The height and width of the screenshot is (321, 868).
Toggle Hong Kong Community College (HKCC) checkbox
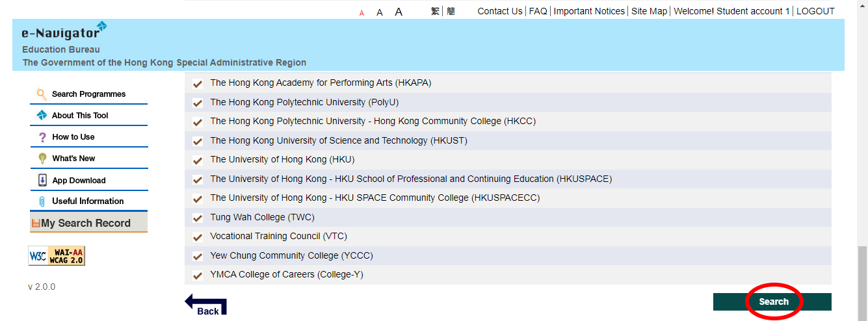[x=198, y=122]
